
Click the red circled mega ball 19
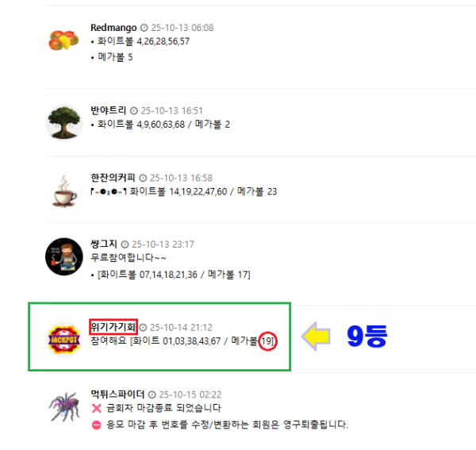click(x=267, y=341)
